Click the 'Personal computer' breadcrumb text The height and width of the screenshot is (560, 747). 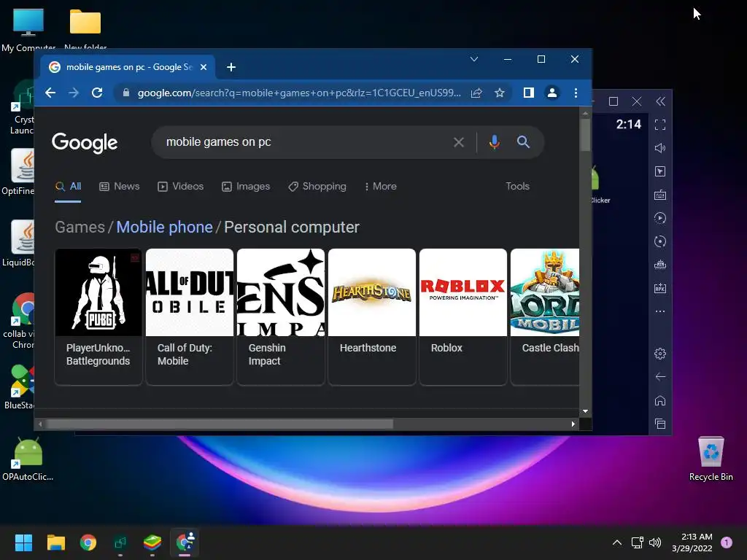pos(292,227)
